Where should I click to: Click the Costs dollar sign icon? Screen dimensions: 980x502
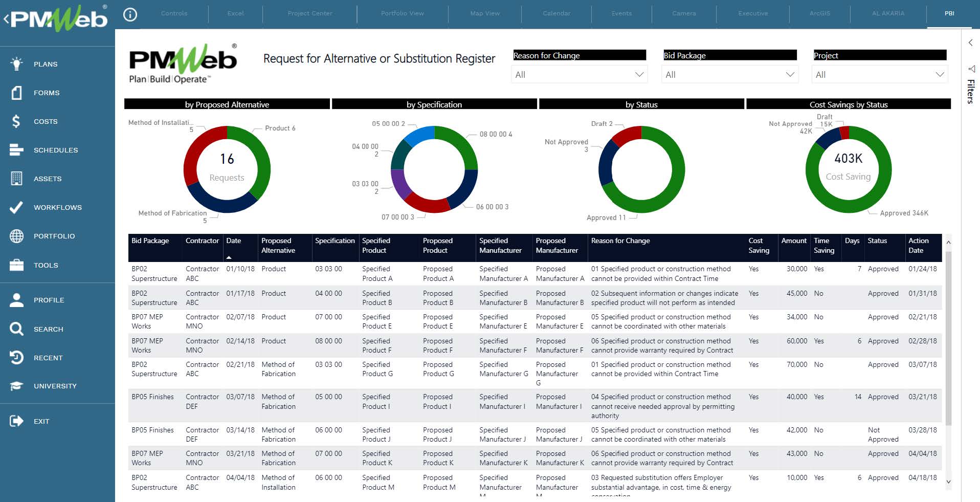tap(16, 121)
